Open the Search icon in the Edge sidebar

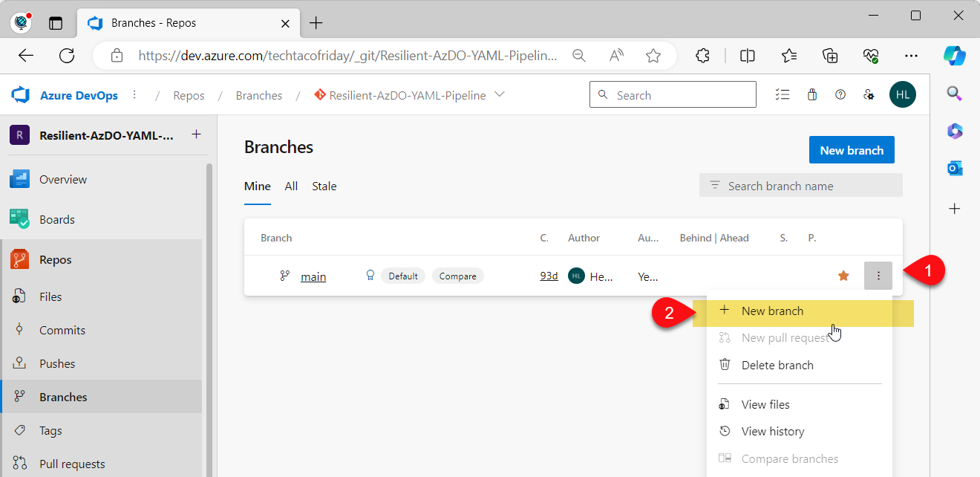point(955,93)
